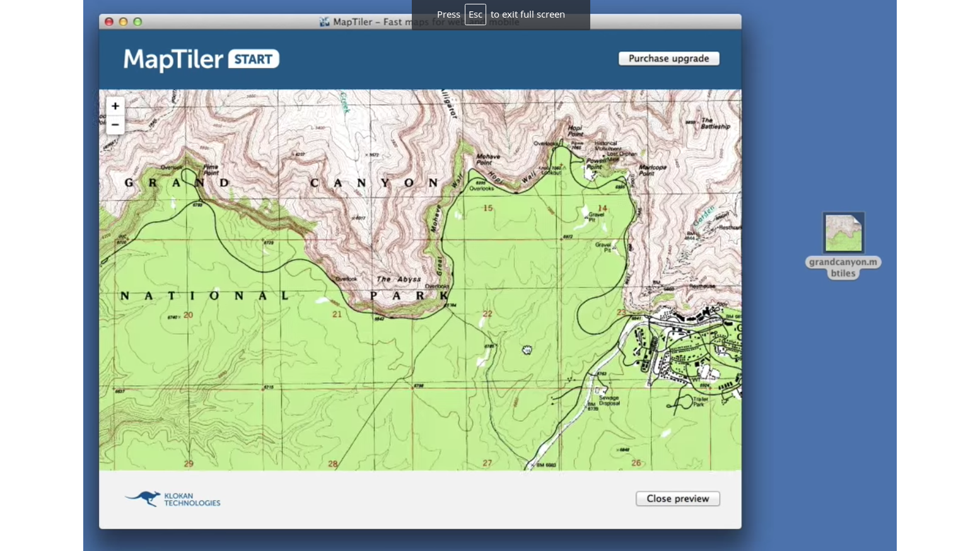Screen dimensions: 980x551
Task: Click the grandcanyon.mbtiles file thumbnail
Action: pyautogui.click(x=843, y=233)
